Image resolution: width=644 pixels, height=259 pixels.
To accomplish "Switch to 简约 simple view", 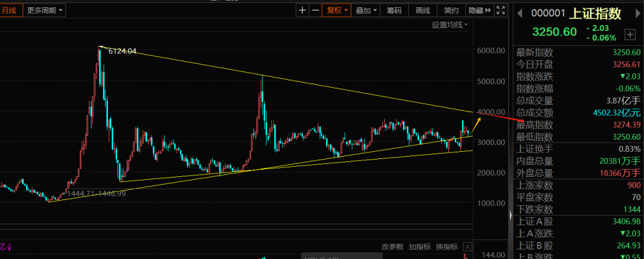I will click(451, 10).
